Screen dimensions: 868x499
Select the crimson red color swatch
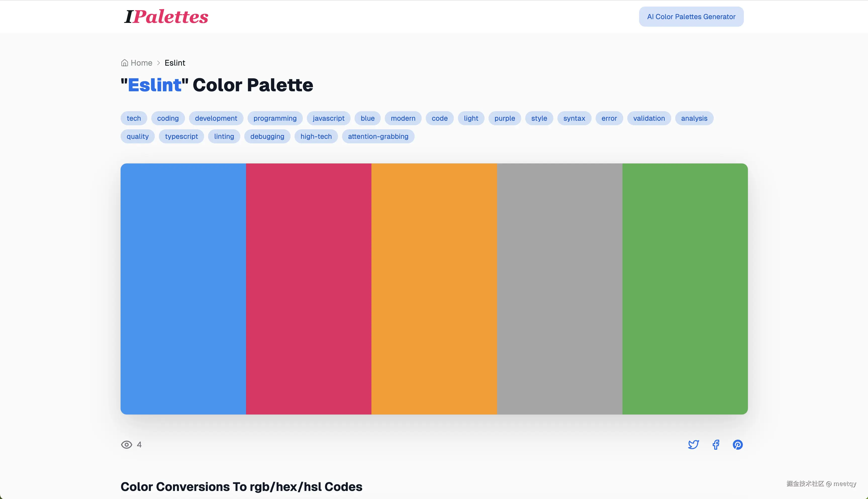coord(309,288)
